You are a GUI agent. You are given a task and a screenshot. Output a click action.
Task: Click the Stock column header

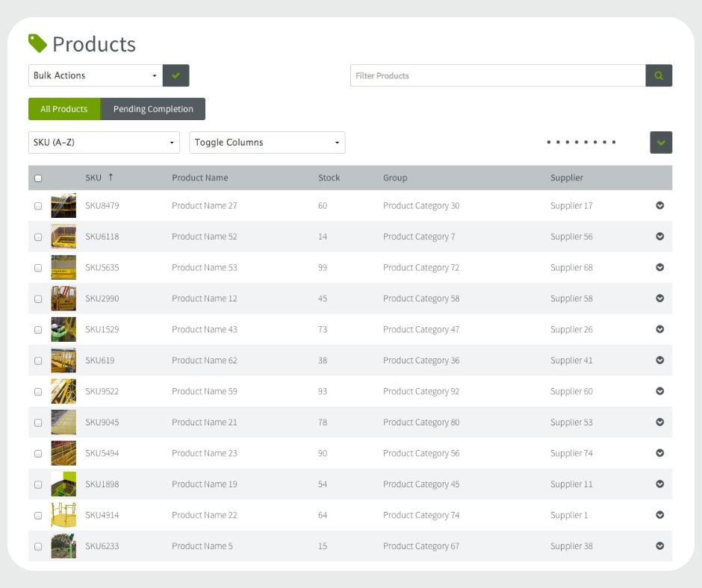pos(329,178)
